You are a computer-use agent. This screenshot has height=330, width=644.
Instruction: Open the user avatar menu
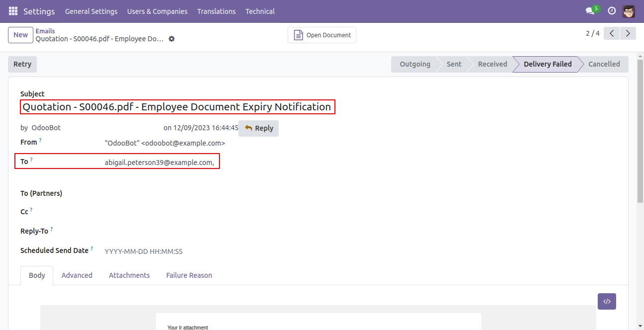[x=629, y=11]
